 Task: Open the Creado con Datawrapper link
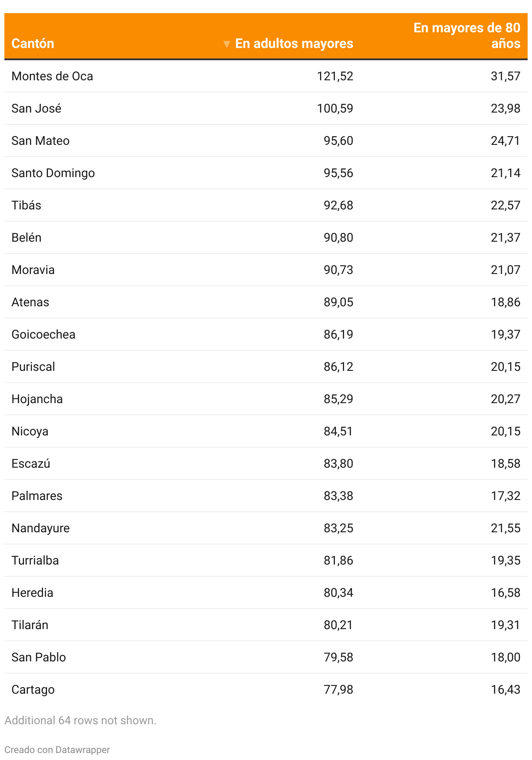tap(57, 750)
